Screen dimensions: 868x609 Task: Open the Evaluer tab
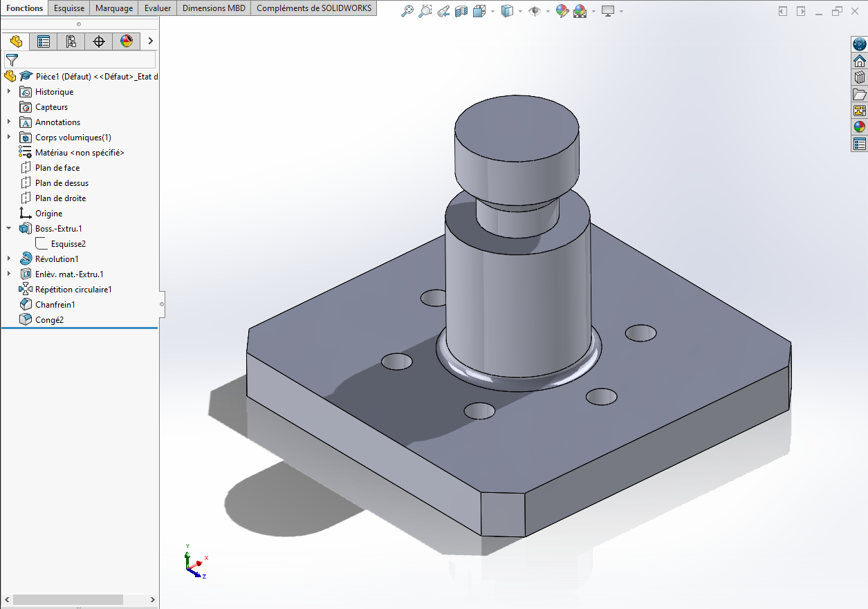[x=158, y=8]
